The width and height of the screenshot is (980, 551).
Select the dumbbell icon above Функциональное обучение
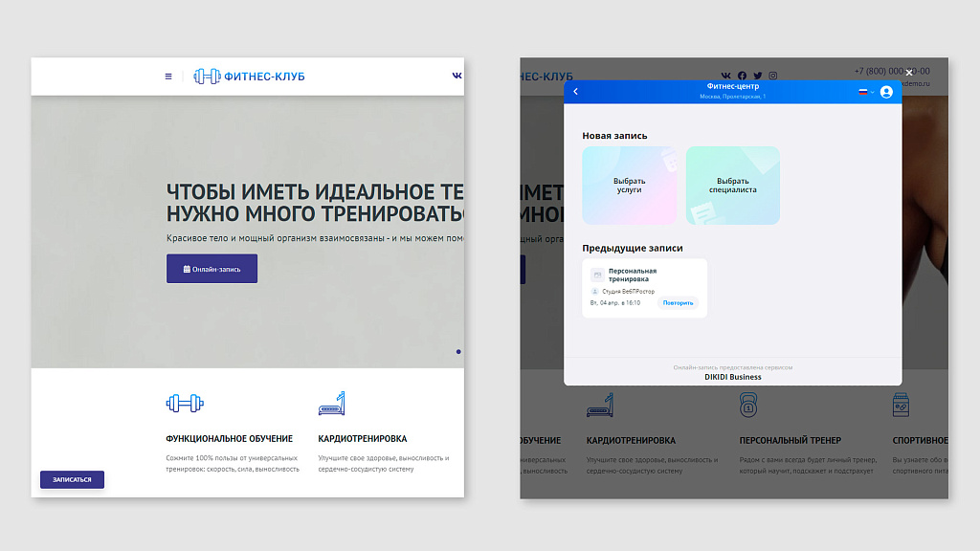point(184,403)
